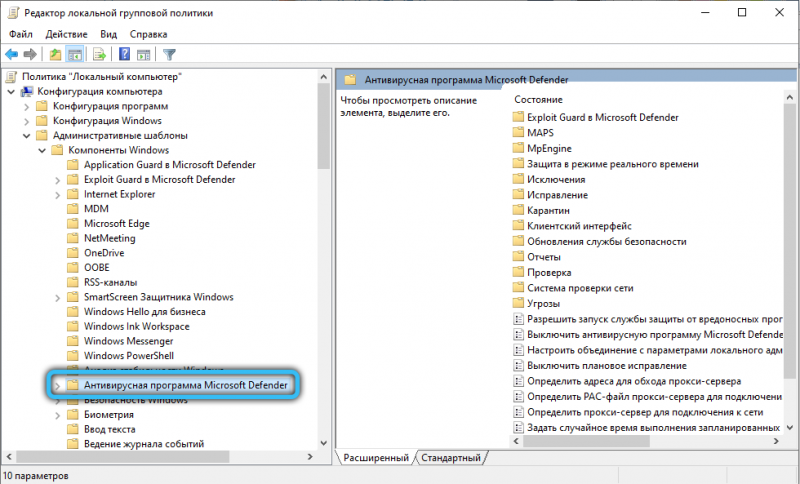Select Настроить объединение с параметрами policy
800x484 pixels.
pyautogui.click(x=655, y=350)
